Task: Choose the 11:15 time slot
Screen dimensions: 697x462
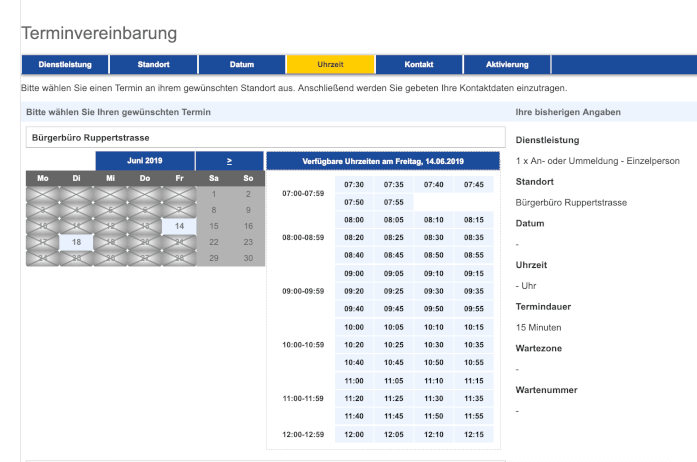Action: 474,381
